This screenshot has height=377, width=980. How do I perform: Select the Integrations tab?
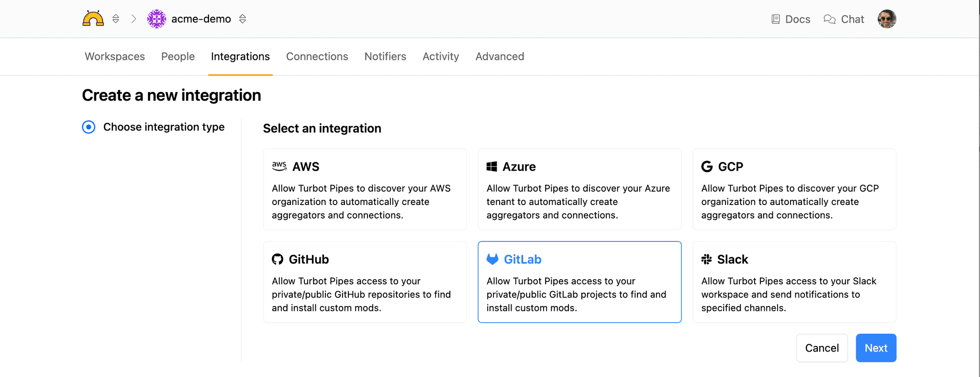[x=240, y=57]
